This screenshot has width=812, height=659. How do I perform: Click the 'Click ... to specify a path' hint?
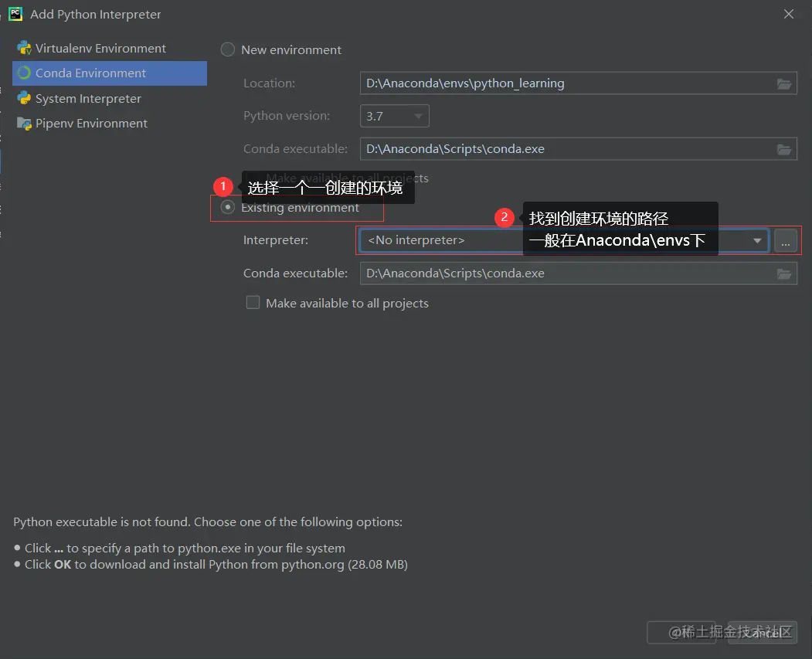(x=185, y=549)
